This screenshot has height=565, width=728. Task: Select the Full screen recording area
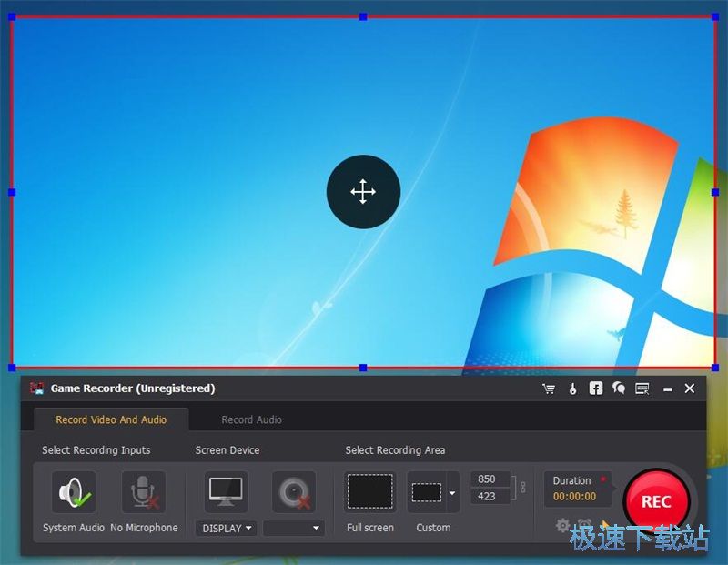coord(370,492)
